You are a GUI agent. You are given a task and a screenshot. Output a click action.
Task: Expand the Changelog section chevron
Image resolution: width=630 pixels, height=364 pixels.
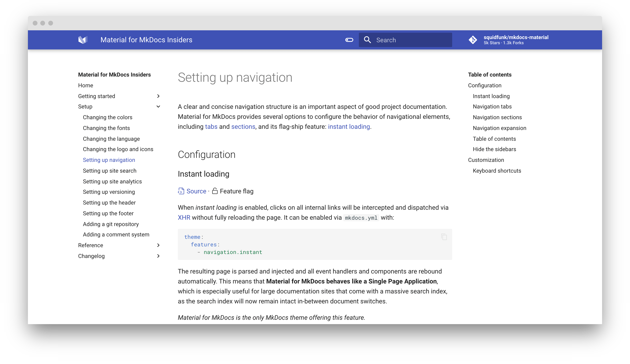tap(158, 256)
